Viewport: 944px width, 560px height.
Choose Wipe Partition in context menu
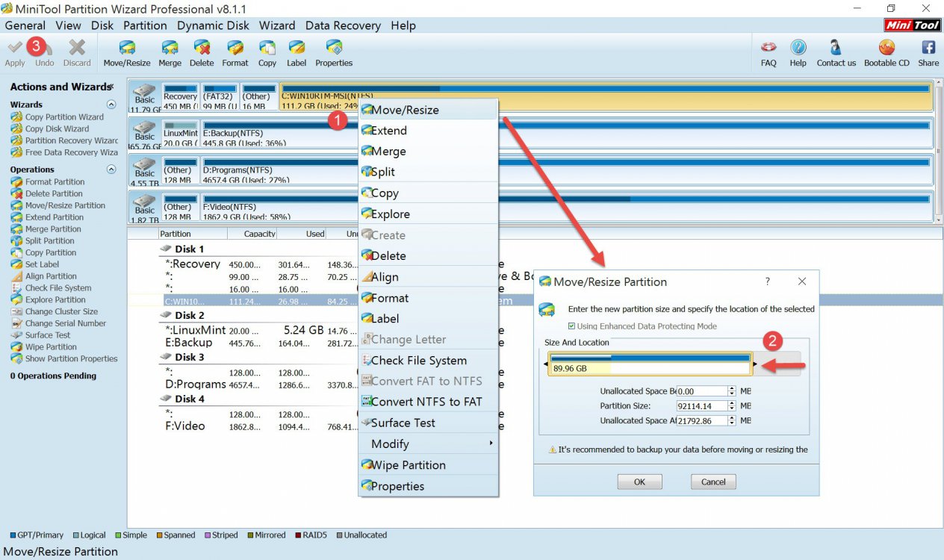coord(428,465)
